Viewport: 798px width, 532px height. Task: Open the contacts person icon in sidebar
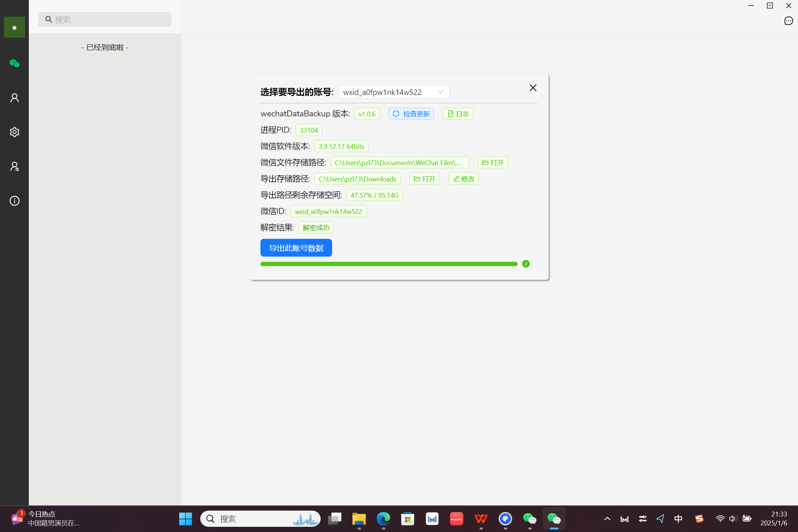pyautogui.click(x=14, y=98)
